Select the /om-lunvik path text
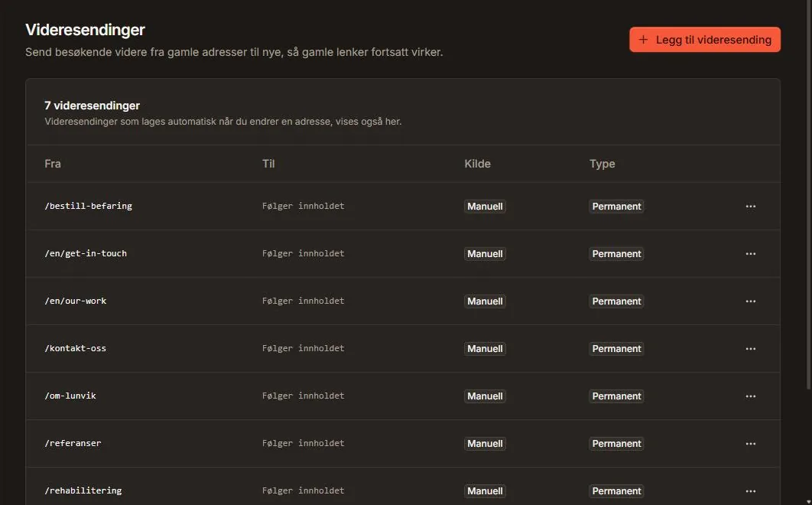 (x=70, y=396)
